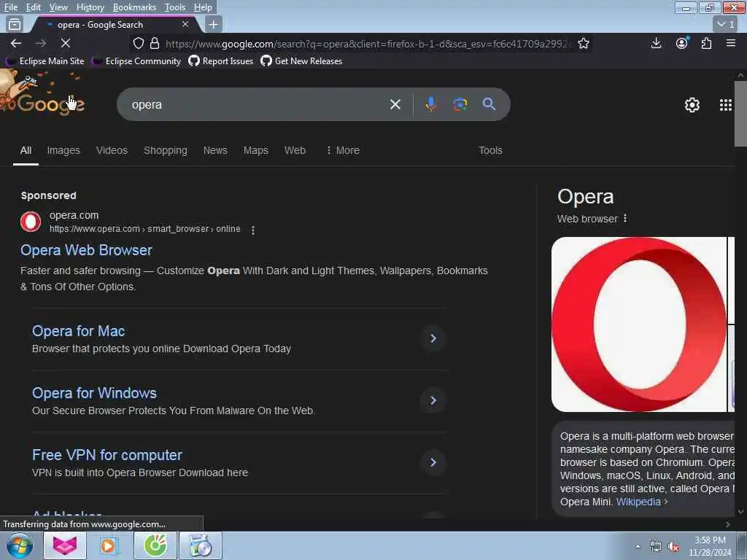747x560 pixels.
Task: Open the Free VPN for computer link
Action: click(x=107, y=455)
